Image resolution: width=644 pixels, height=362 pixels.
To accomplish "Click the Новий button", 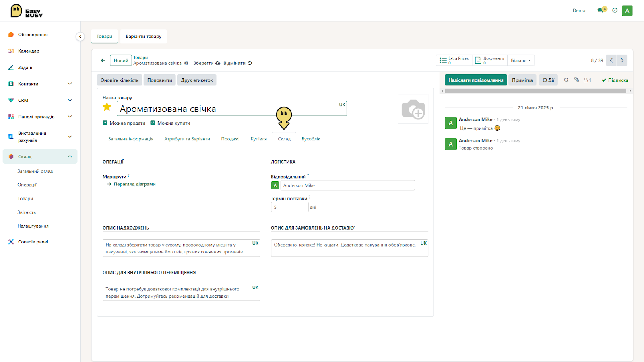I will 121,60.
